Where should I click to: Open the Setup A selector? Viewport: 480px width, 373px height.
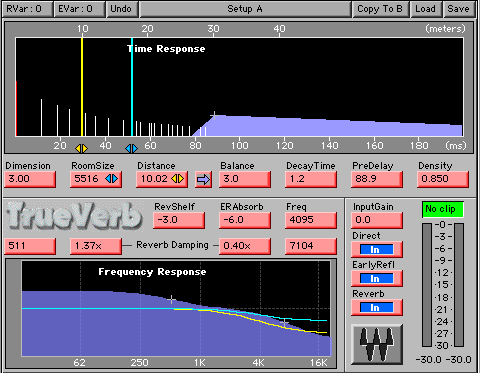click(245, 9)
